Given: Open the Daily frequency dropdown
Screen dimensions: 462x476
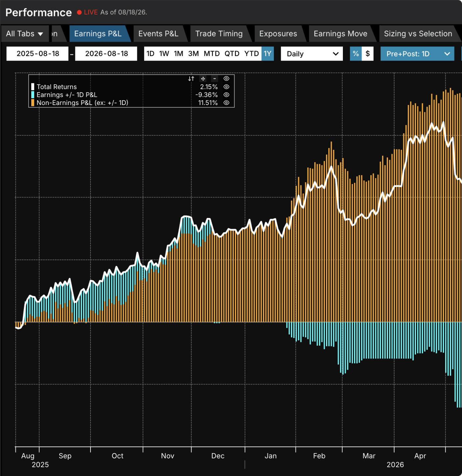Looking at the screenshot, I should pos(312,54).
